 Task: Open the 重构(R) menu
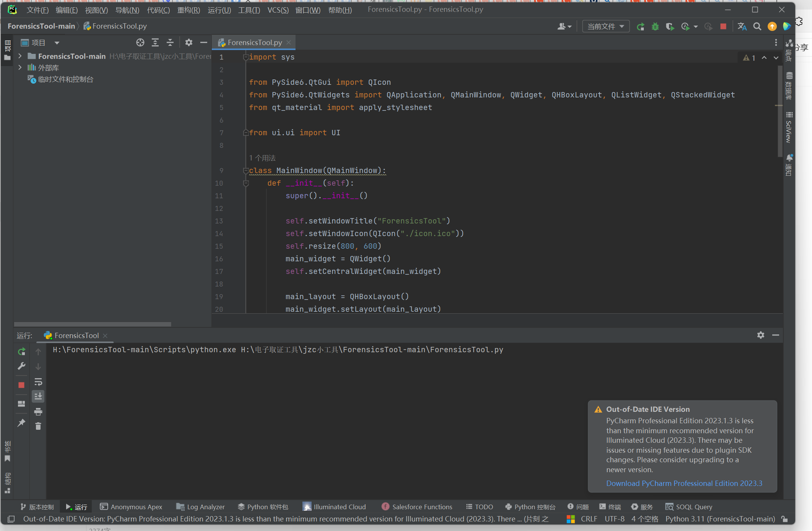(x=188, y=10)
